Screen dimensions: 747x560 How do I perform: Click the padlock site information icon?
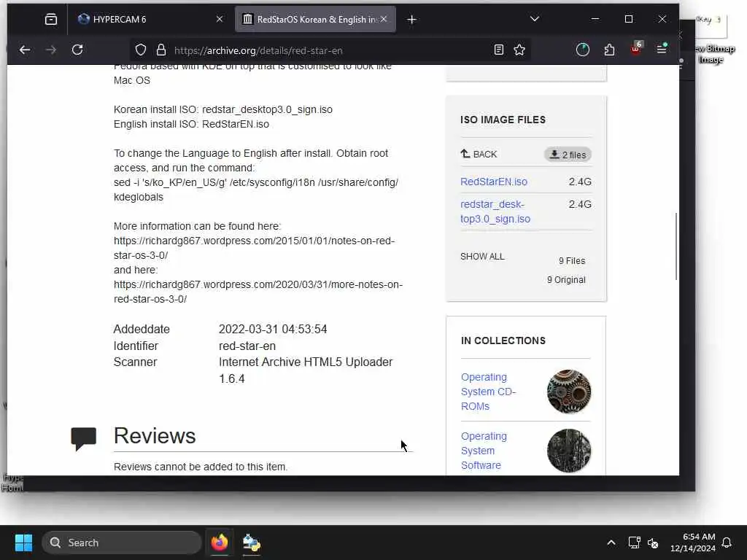pyautogui.click(x=161, y=50)
